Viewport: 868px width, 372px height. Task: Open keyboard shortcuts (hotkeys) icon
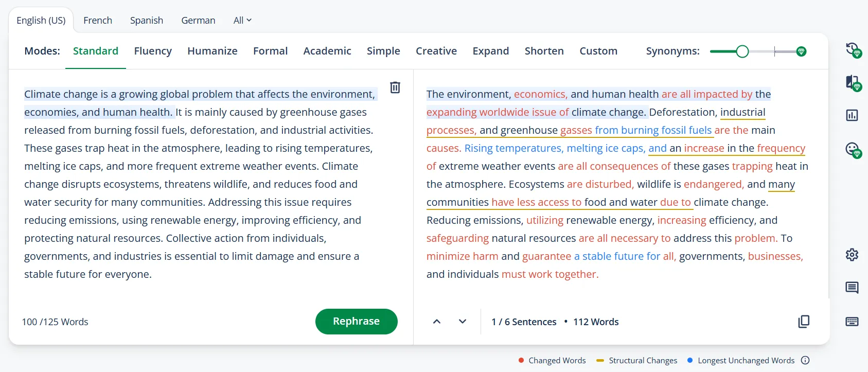point(852,322)
